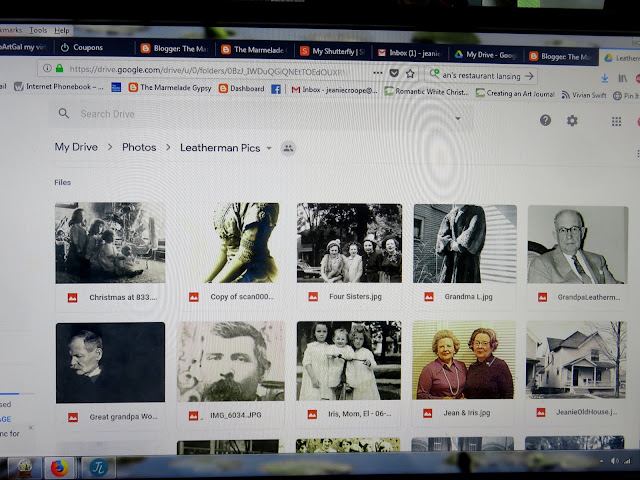Viewport: 640px width, 480px height.
Task: Open the Vivian Swift feed bookmark
Action: [x=584, y=95]
